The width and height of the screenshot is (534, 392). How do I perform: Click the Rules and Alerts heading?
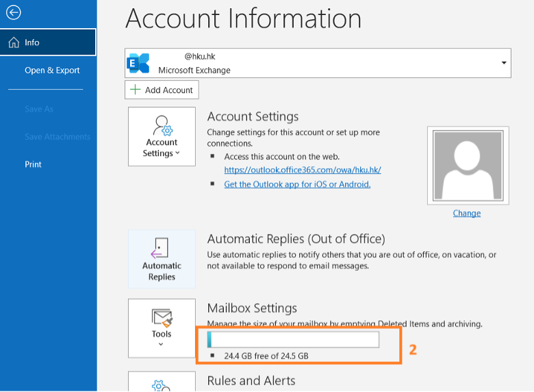(x=251, y=380)
